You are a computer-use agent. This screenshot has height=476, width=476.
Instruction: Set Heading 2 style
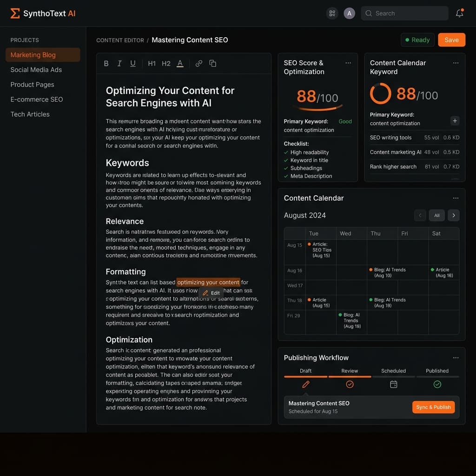[x=166, y=63]
